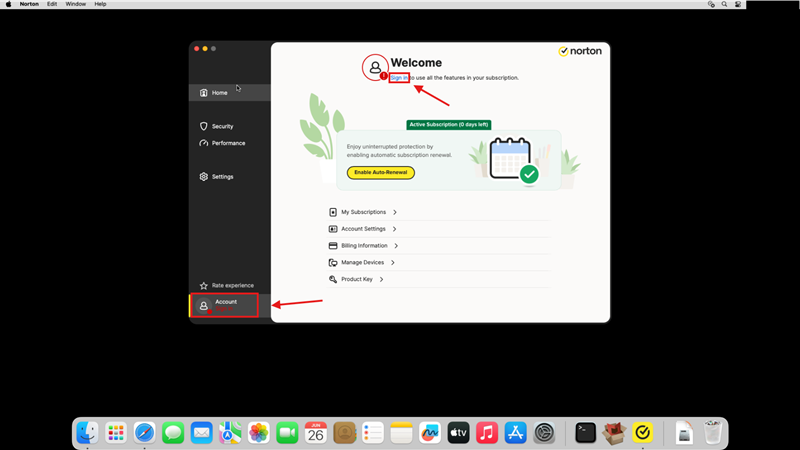This screenshot has height=450, width=800.
Task: Open Notes from the Dock
Action: [x=402, y=433]
